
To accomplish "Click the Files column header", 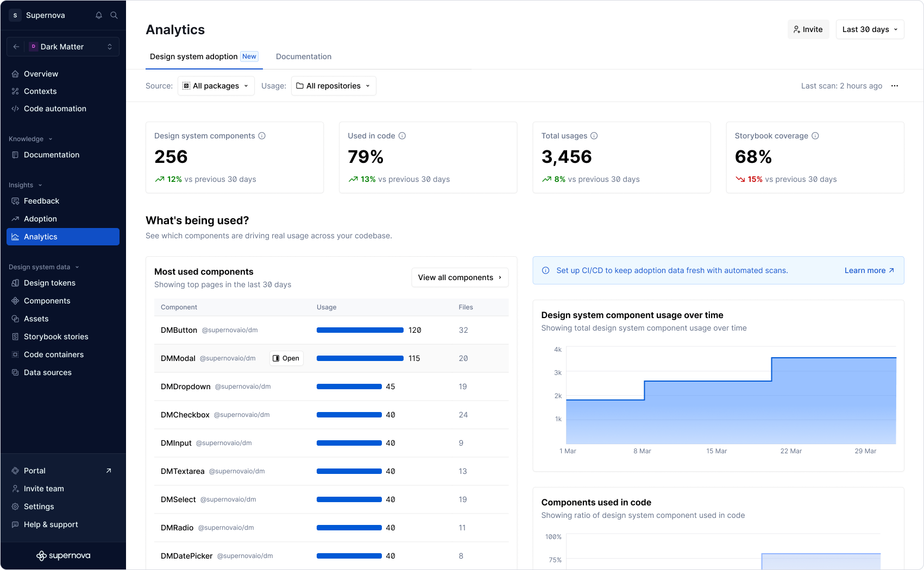I will click(x=466, y=307).
